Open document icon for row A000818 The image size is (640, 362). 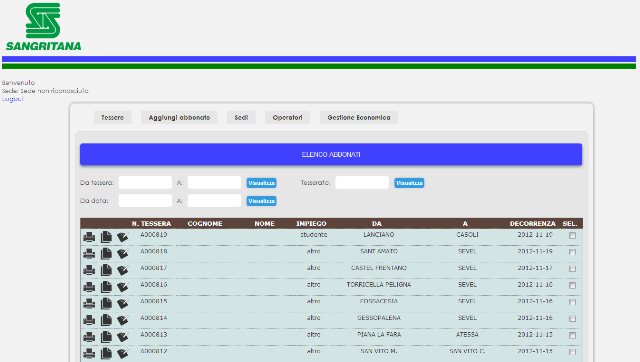106,254
